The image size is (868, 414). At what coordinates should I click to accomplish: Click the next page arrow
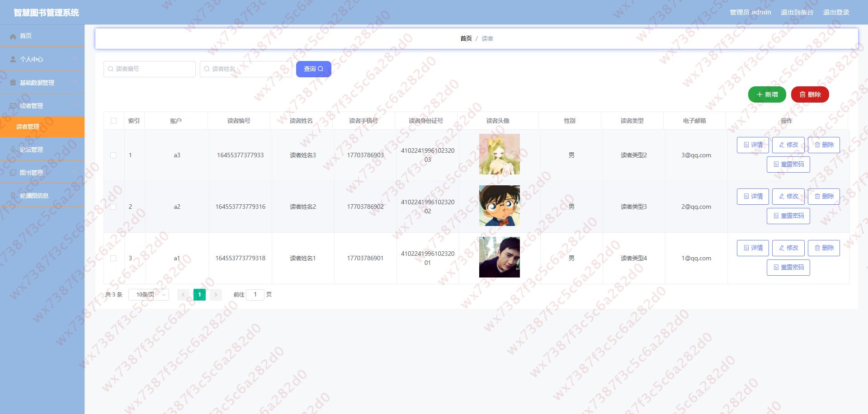[216, 295]
